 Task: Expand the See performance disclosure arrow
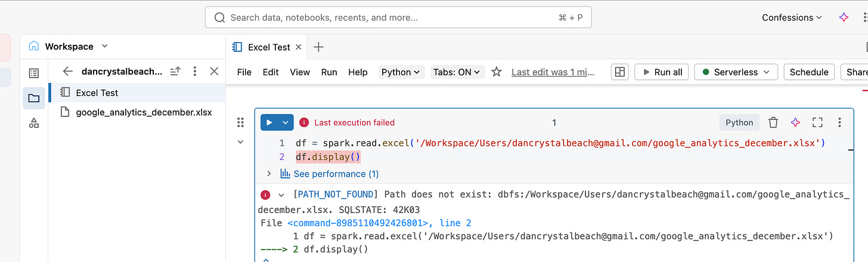pyautogui.click(x=269, y=174)
